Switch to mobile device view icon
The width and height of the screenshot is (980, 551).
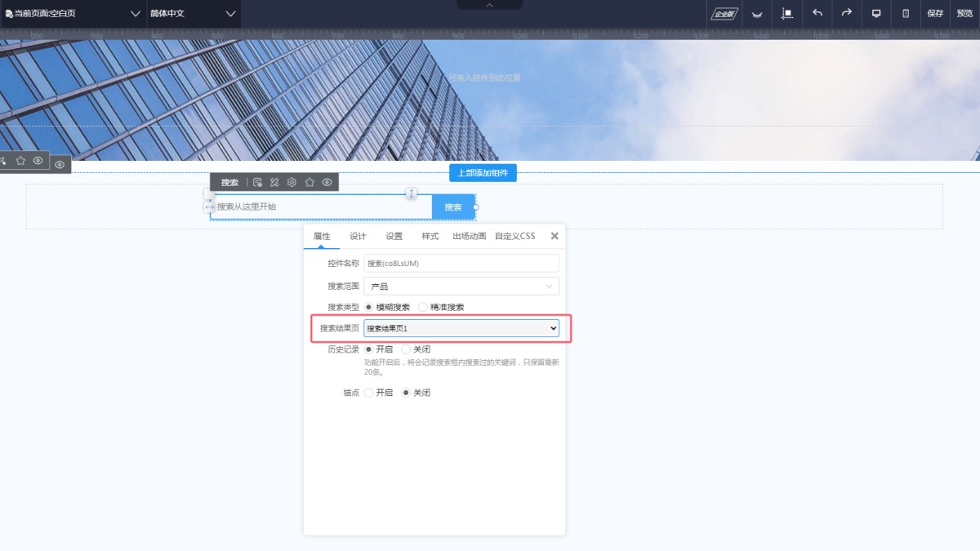pos(905,13)
